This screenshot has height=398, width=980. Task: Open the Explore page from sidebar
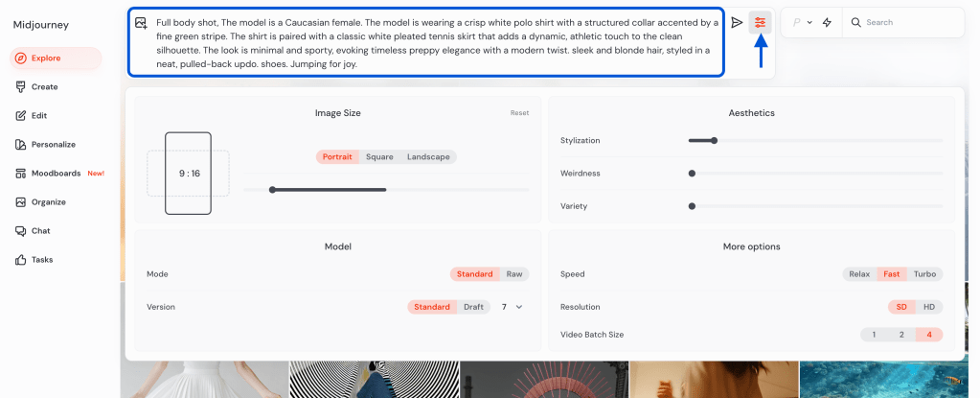click(45, 59)
